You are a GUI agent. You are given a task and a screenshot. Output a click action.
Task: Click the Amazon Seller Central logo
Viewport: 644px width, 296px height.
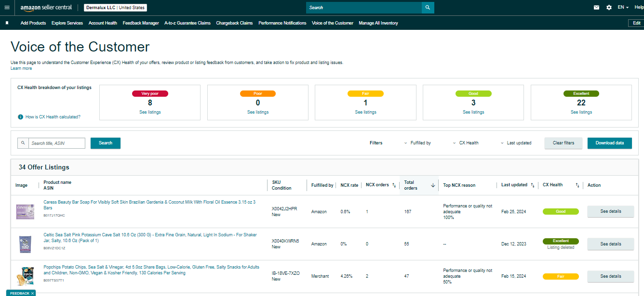pyautogui.click(x=46, y=8)
